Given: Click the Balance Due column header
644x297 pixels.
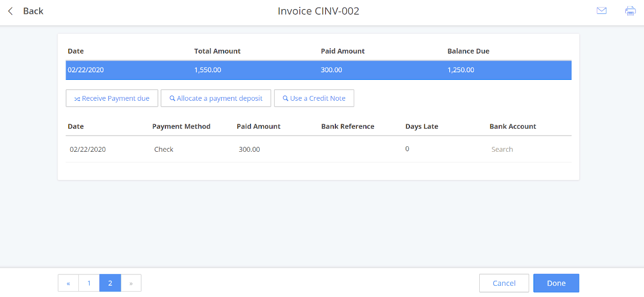Looking at the screenshot, I should point(469,51).
